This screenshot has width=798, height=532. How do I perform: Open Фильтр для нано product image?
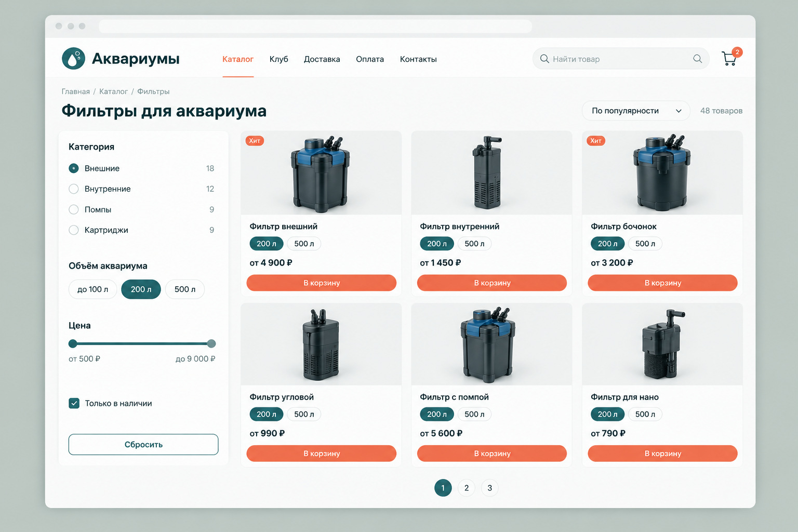662,344
